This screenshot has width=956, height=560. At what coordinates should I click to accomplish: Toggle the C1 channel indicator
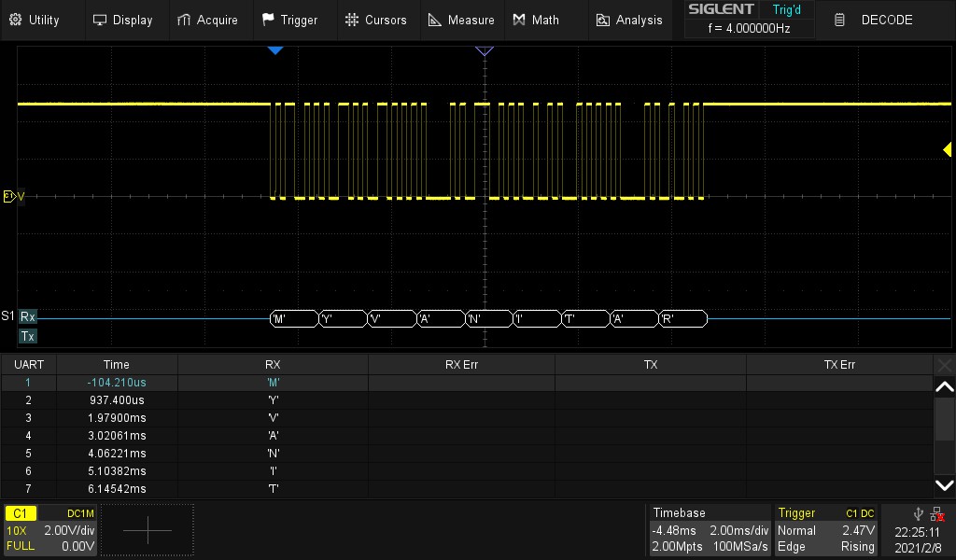(x=22, y=513)
